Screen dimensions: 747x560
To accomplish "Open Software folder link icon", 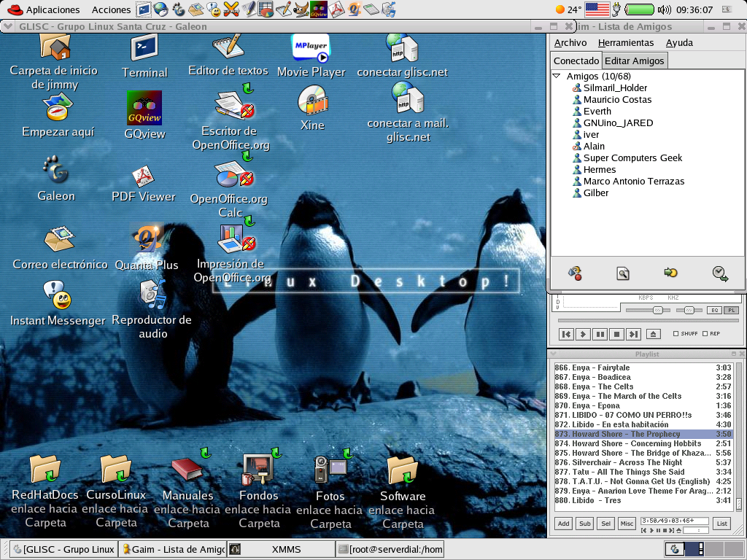I will click(403, 470).
